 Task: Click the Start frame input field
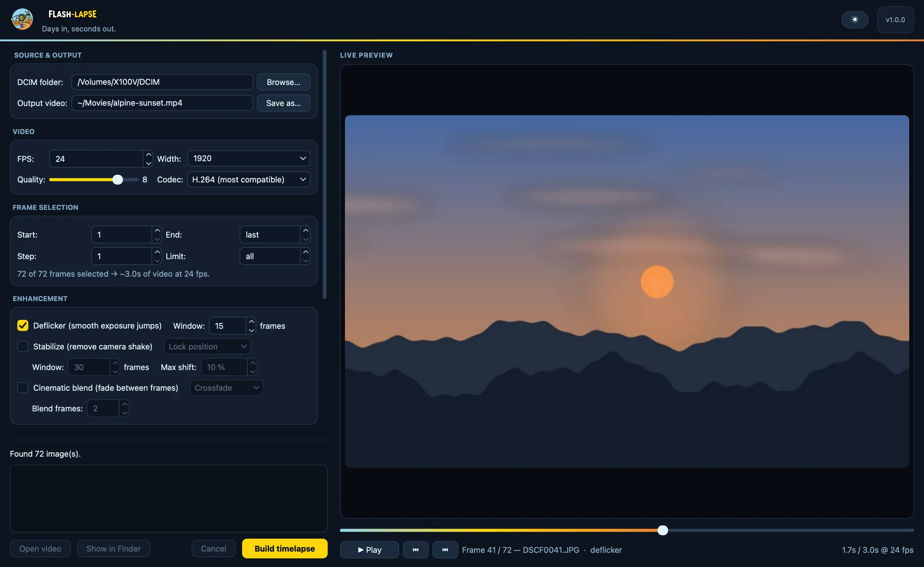[122, 234]
